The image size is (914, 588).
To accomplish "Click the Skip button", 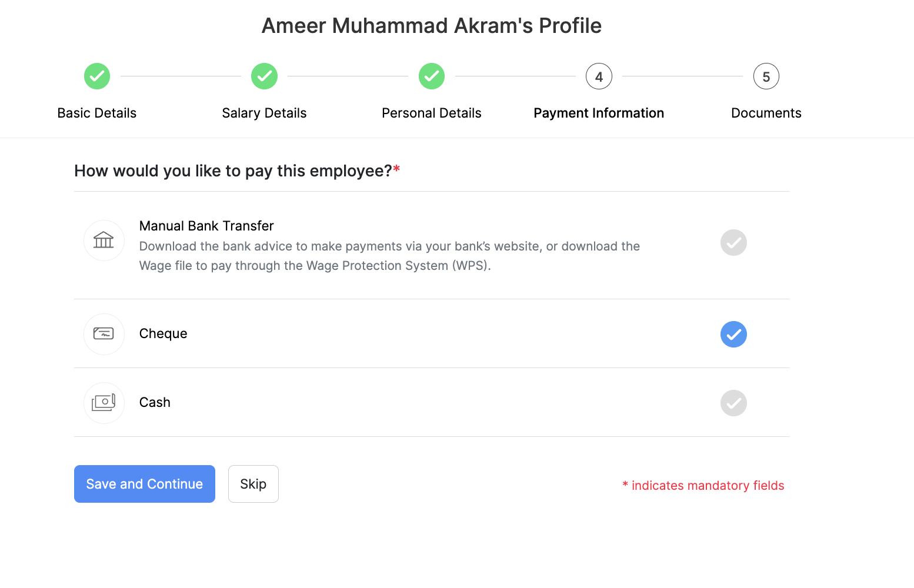I will pos(253,484).
